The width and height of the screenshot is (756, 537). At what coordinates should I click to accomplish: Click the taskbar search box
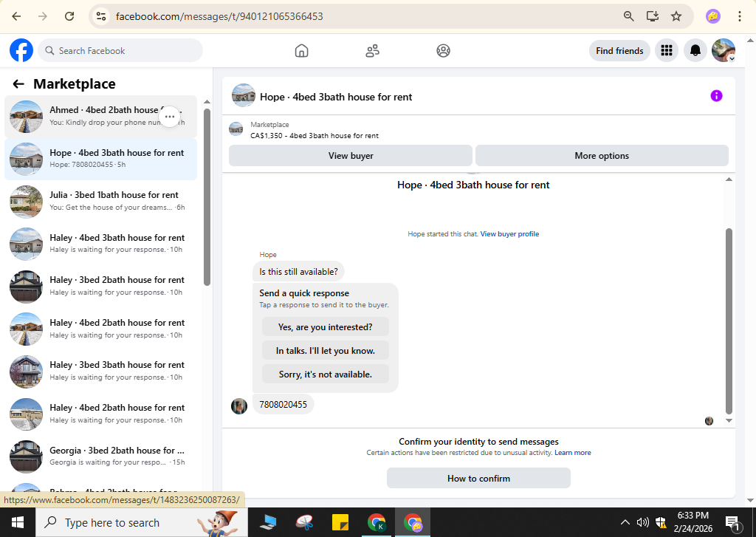pyautogui.click(x=142, y=522)
